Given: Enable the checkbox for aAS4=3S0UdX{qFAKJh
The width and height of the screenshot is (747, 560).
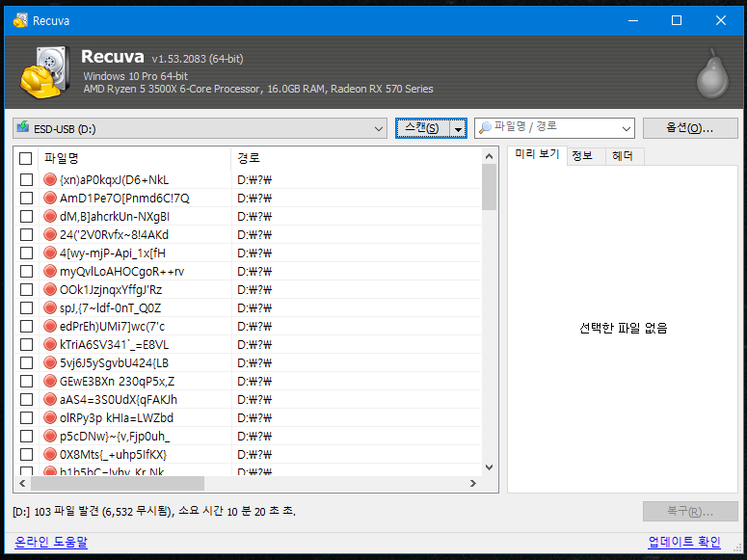Looking at the screenshot, I should point(27,399).
